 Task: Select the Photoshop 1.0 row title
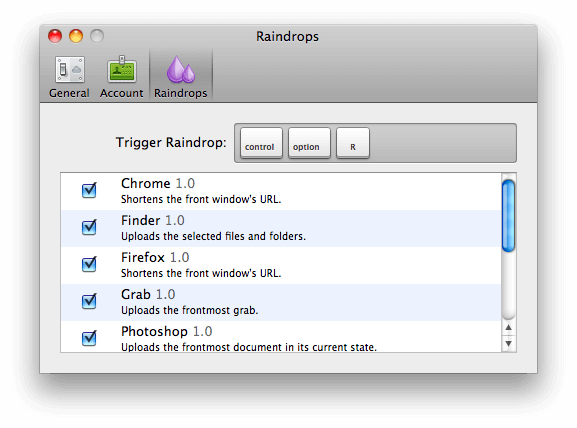pos(167,331)
